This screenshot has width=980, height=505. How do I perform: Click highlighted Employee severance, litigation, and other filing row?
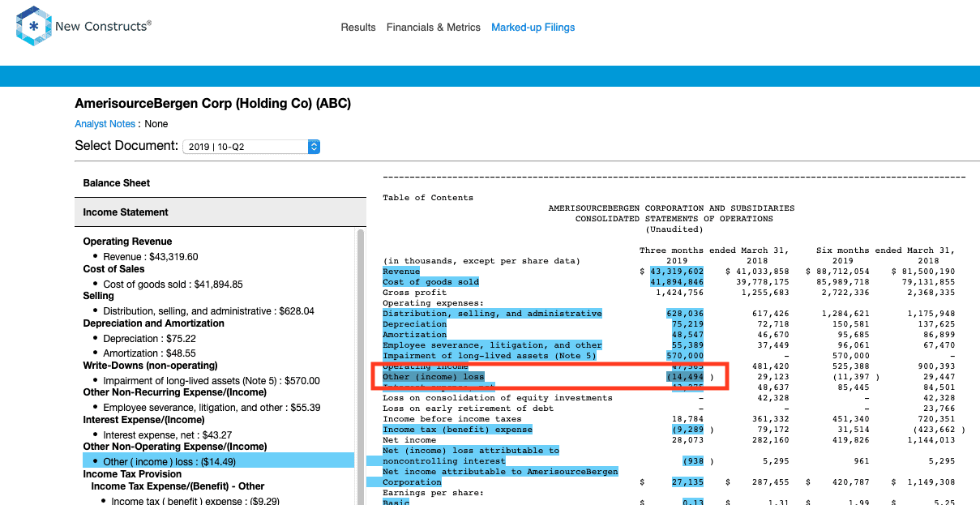click(x=492, y=345)
